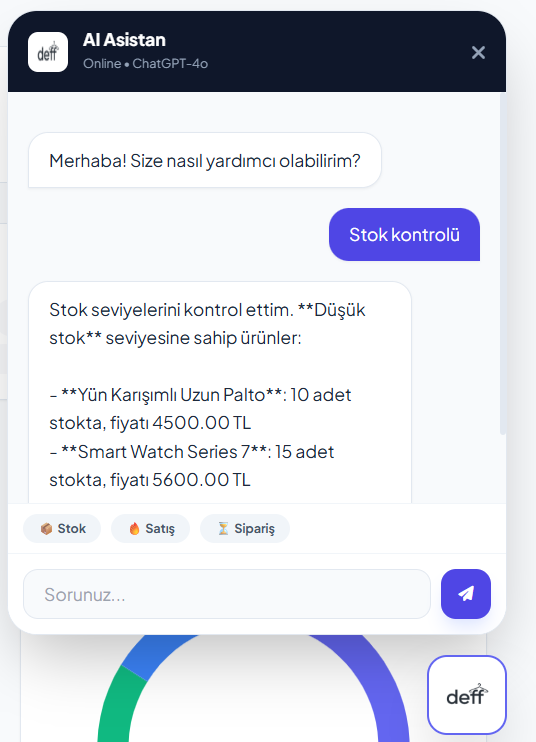Viewport: 536px width, 742px height.
Task: Click the hourglass icon on Sipariş chip
Action: click(223, 529)
